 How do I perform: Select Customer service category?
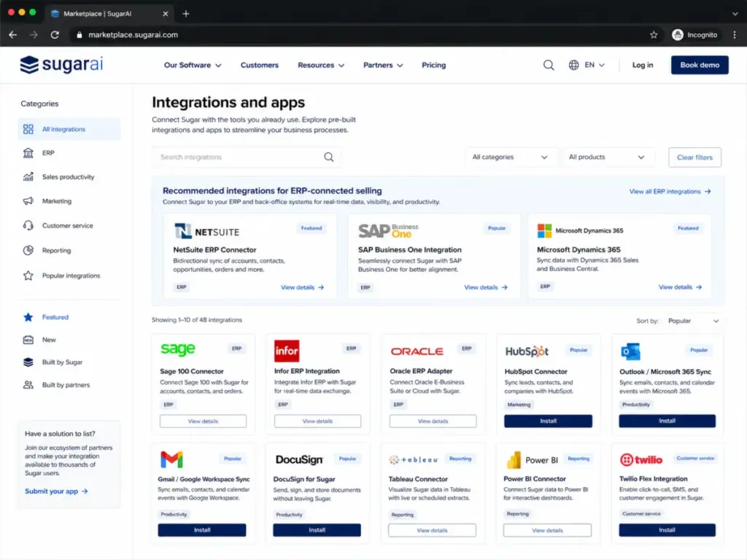click(69, 225)
